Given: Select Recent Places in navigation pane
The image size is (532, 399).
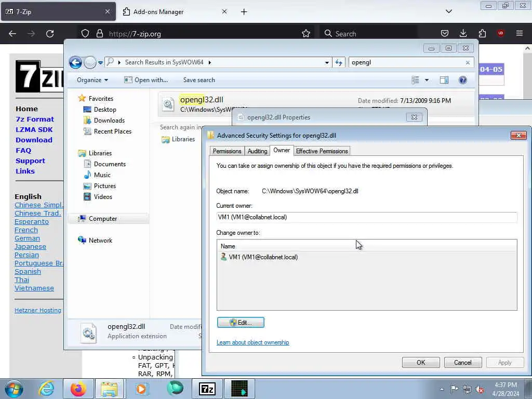Looking at the screenshot, I should pos(112,131).
